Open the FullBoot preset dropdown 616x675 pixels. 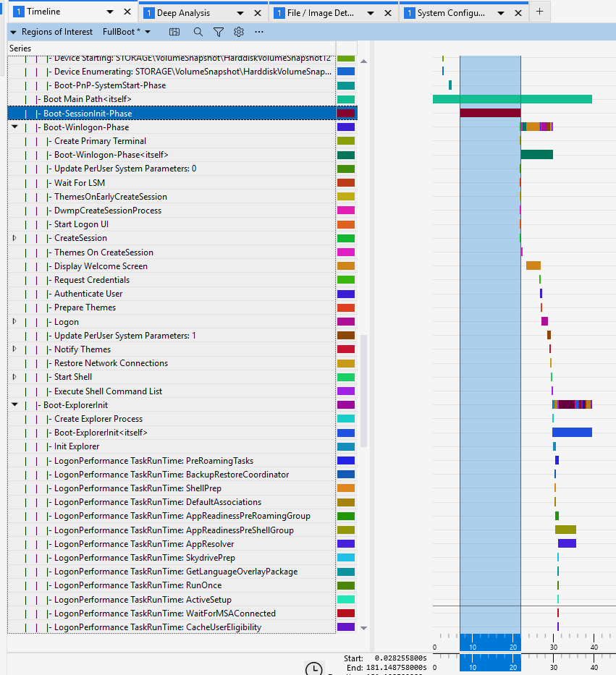pos(148,32)
